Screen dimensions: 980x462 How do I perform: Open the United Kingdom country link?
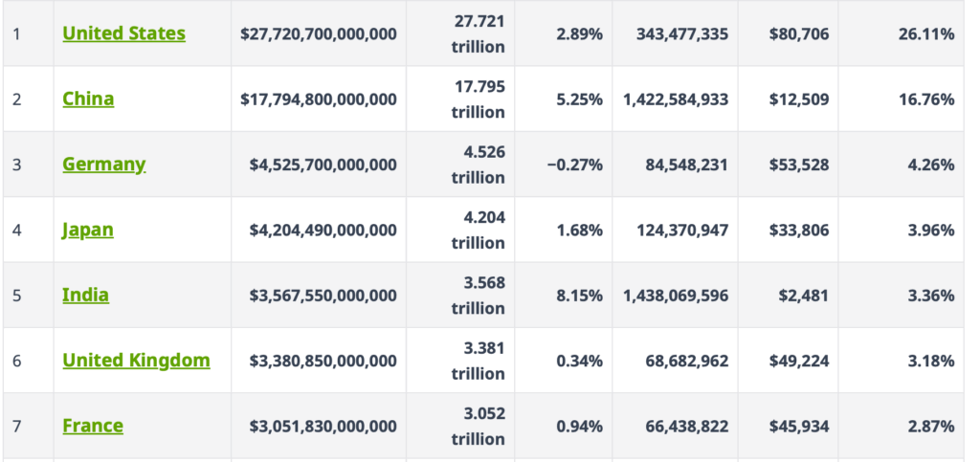136,361
